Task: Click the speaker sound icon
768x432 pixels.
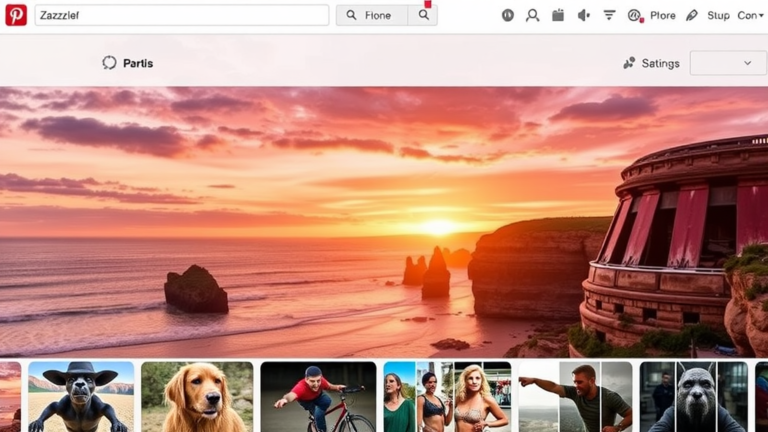Action: click(583, 15)
